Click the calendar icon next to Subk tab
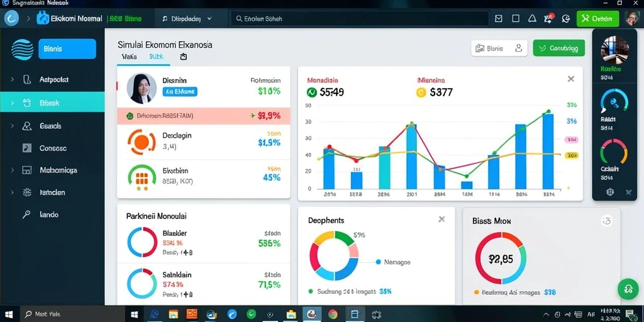Image resolution: width=644 pixels, height=322 pixels. pos(184,57)
